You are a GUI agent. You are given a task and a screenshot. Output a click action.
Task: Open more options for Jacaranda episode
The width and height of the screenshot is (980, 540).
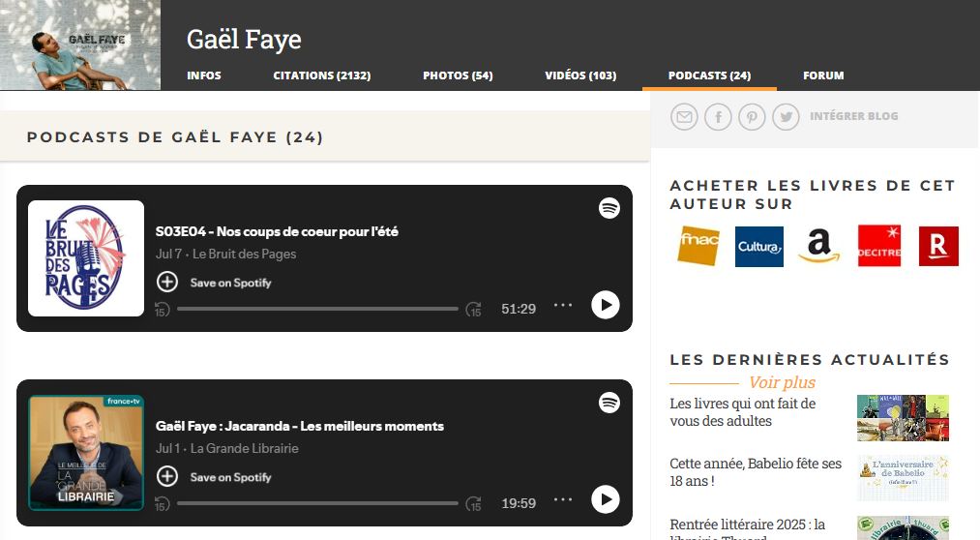tap(563, 499)
